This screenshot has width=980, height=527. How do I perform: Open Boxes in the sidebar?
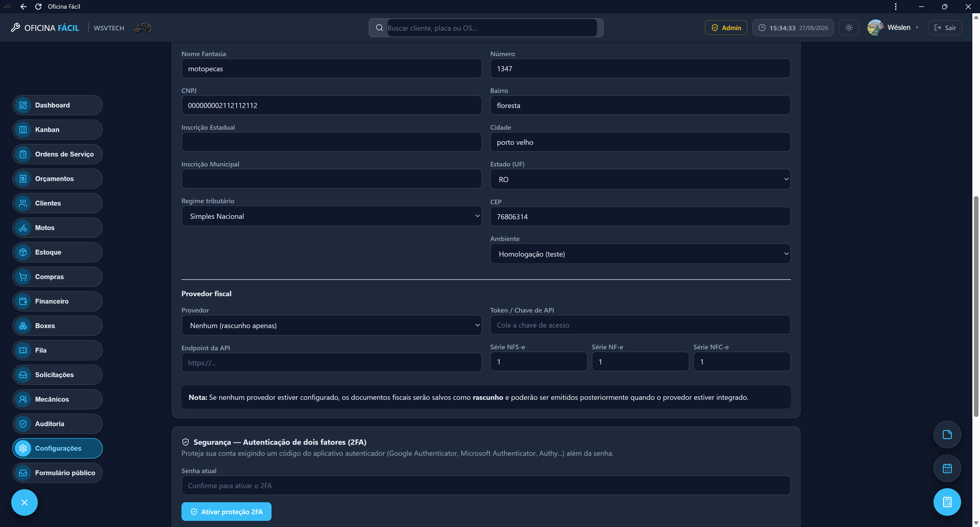pos(57,326)
